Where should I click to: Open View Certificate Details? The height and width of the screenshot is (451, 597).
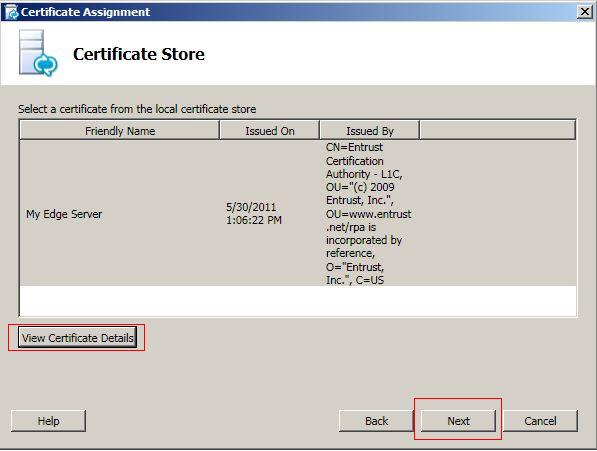coord(77,338)
